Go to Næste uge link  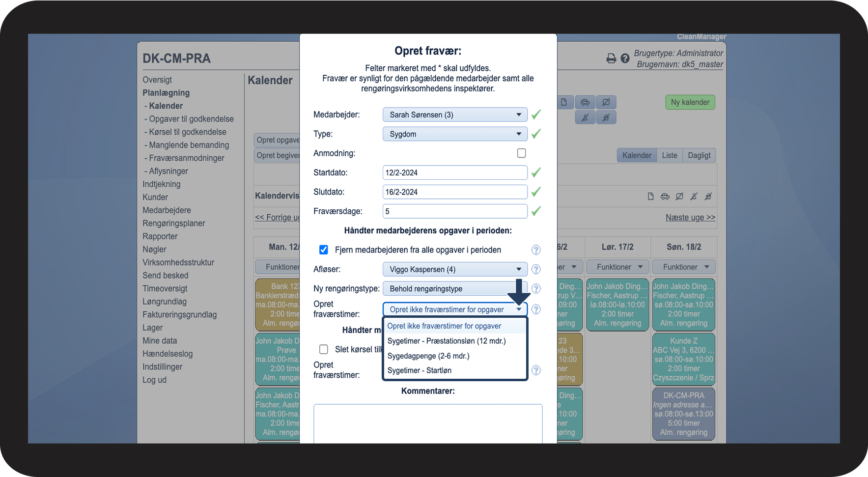[690, 217]
